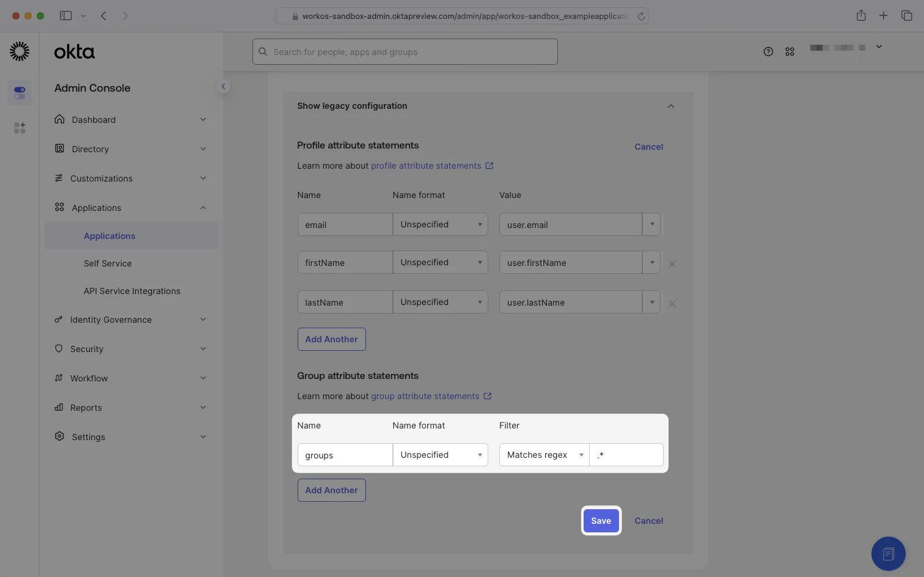Open the Identity Governance menu
This screenshot has height=577, width=924.
pyautogui.click(x=131, y=320)
